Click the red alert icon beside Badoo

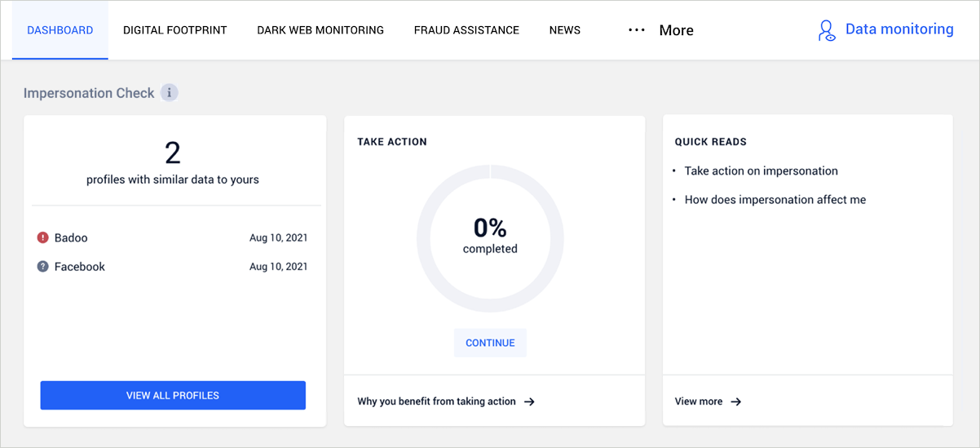tap(43, 237)
